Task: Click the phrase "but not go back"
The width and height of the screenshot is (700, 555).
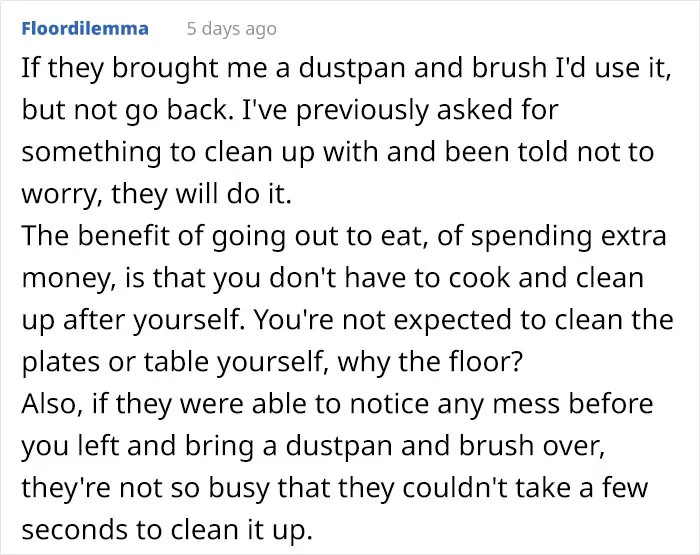Action: click(x=125, y=110)
